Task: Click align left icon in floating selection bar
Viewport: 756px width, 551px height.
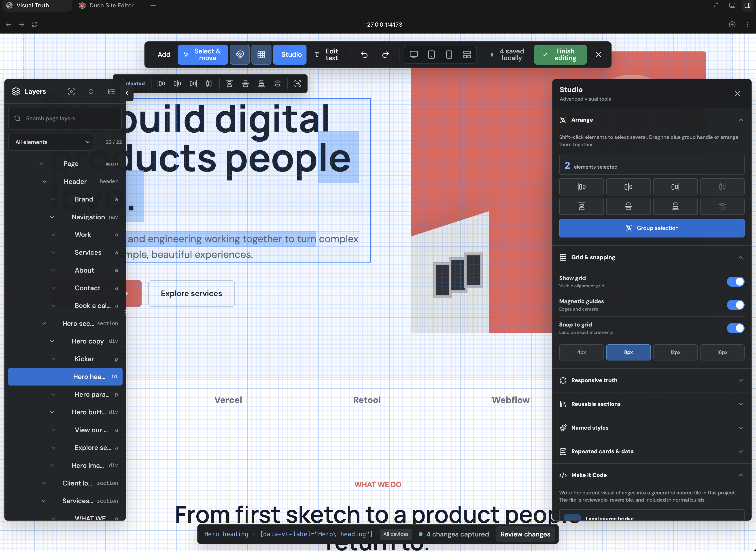Action: point(161,83)
